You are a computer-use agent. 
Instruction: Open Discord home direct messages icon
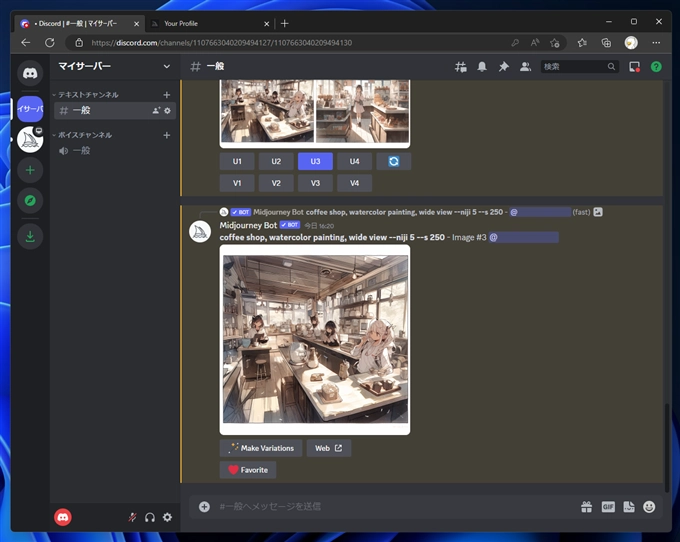30,73
